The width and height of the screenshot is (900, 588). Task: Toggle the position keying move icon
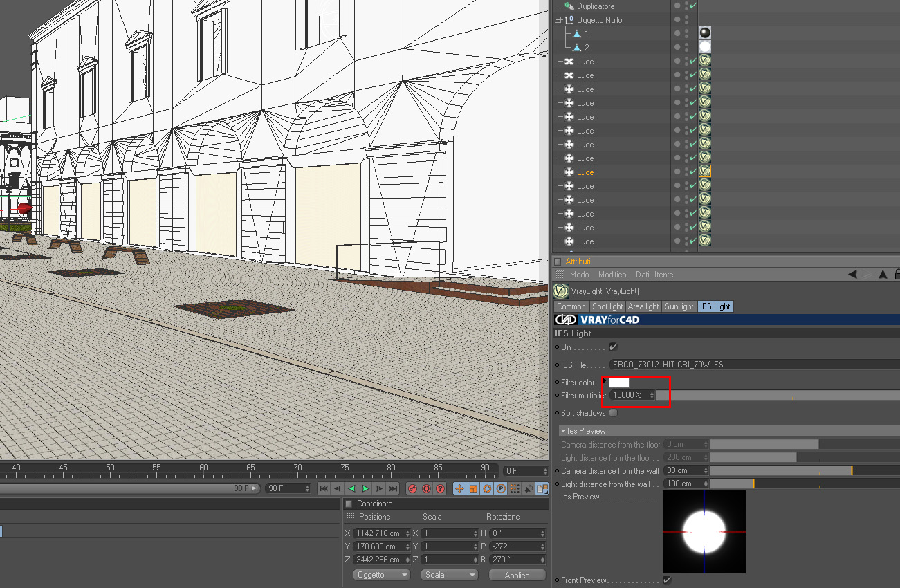[x=459, y=488]
